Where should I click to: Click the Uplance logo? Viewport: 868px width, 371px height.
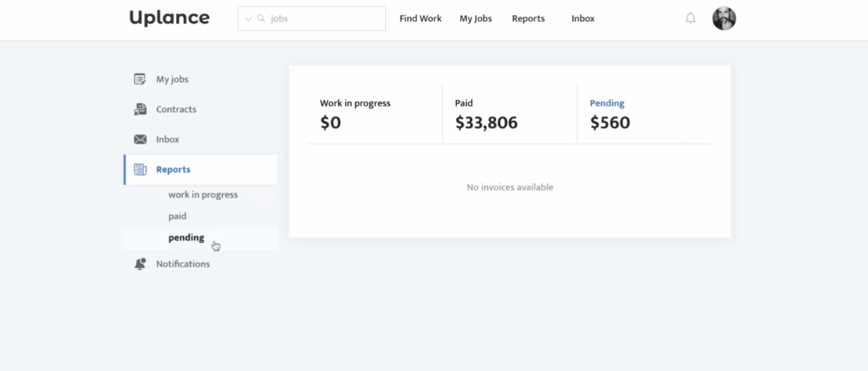pos(169,18)
